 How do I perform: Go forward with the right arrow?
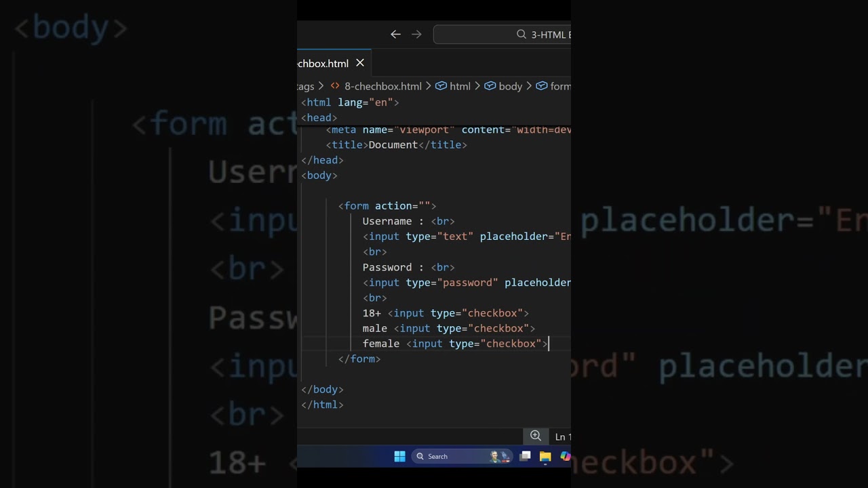pyautogui.click(x=416, y=35)
